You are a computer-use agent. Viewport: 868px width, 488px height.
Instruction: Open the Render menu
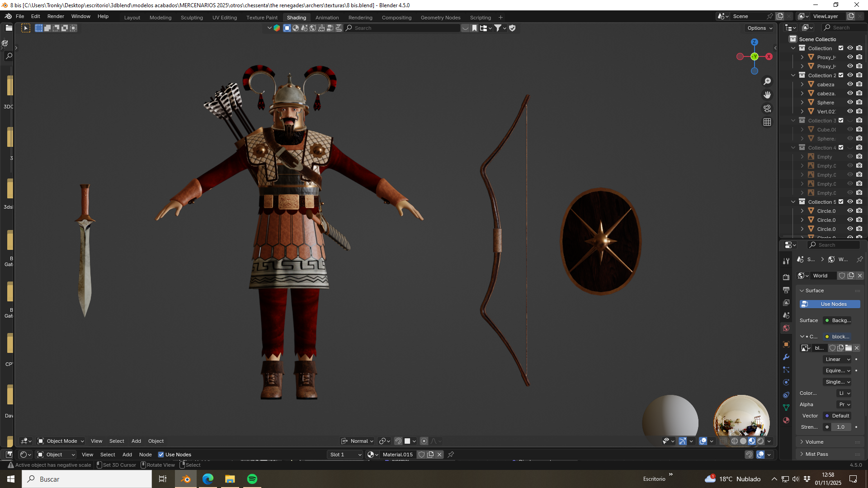pos(56,16)
